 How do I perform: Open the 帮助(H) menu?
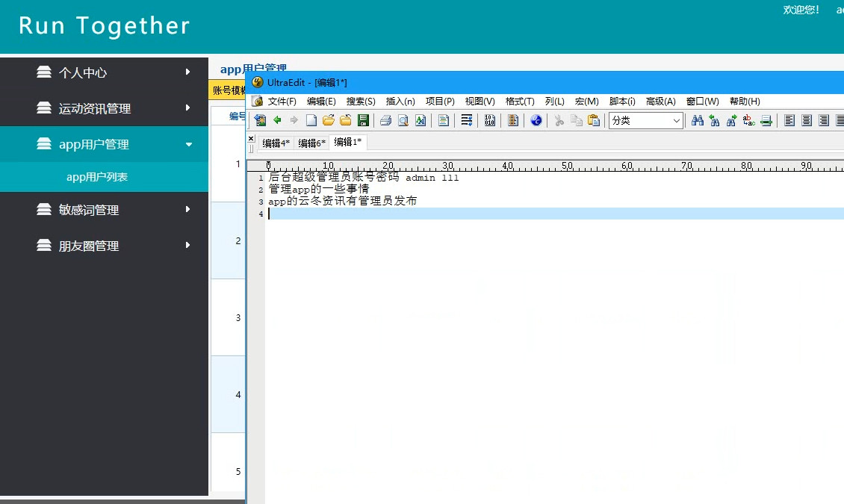click(x=745, y=101)
